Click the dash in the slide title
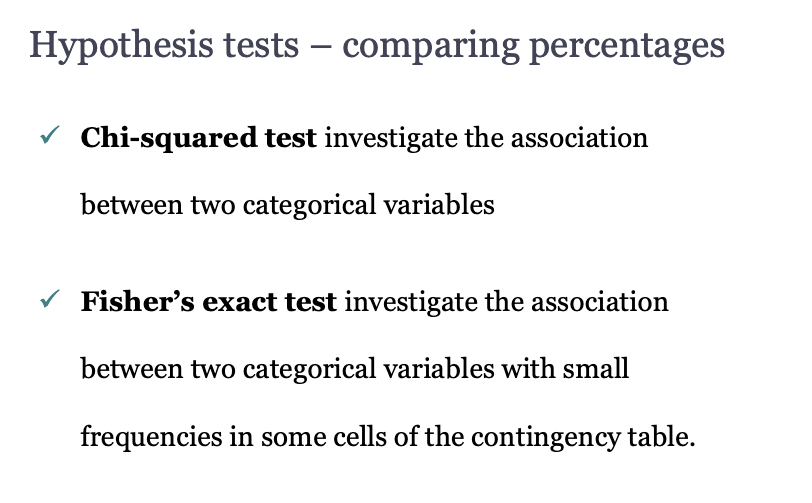This screenshot has width=812, height=503. (321, 47)
